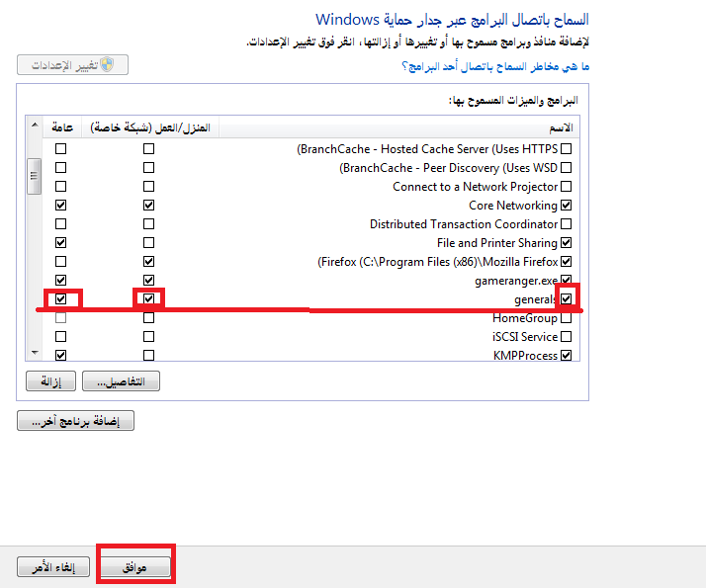Uncheck public (عامة) checkbox for Core Networking
706x588 pixels.
(60, 206)
